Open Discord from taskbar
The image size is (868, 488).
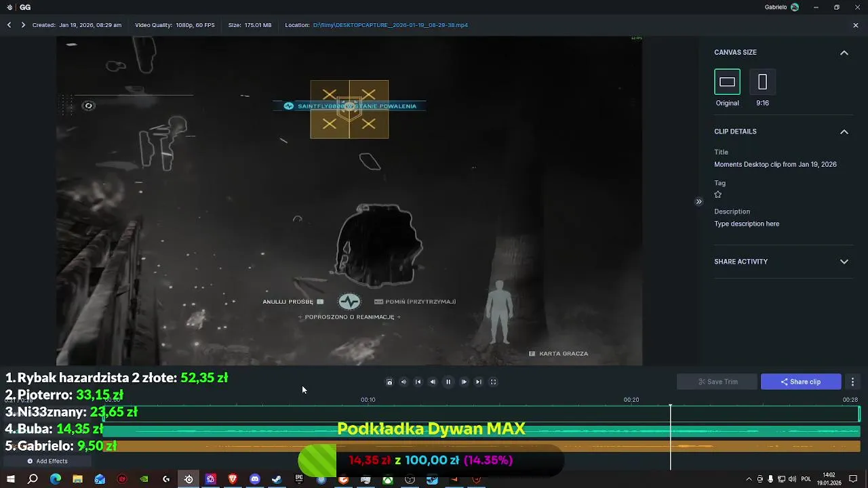pyautogui.click(x=255, y=479)
